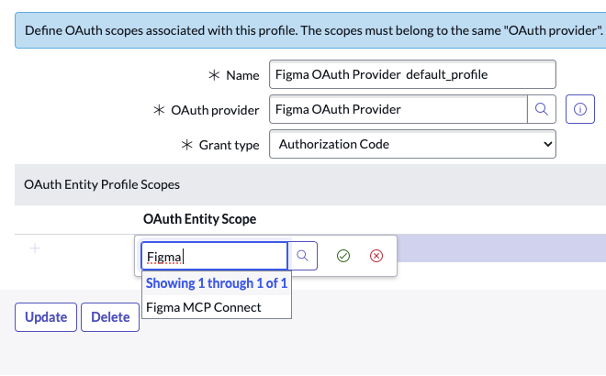The image size is (606, 376).
Task: Focus the OAuth Entity Scope text box
Action: click(x=214, y=256)
